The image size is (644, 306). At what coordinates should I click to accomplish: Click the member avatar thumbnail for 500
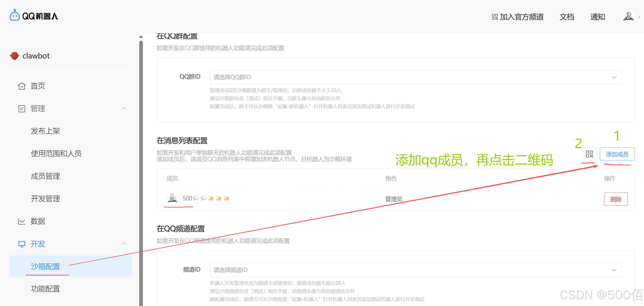click(x=172, y=198)
